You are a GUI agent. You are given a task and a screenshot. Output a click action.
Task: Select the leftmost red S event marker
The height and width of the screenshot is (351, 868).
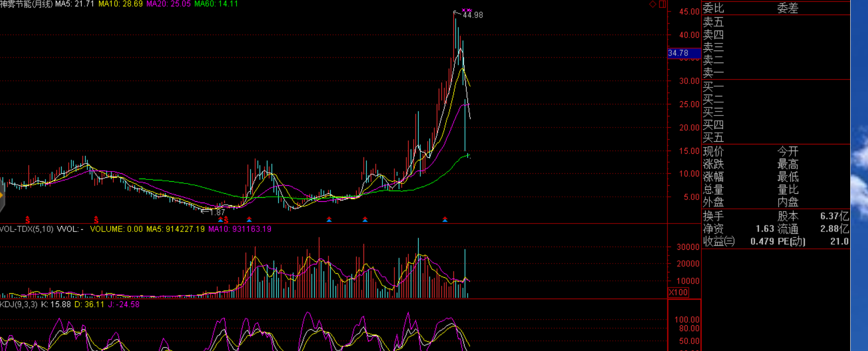click(28, 220)
